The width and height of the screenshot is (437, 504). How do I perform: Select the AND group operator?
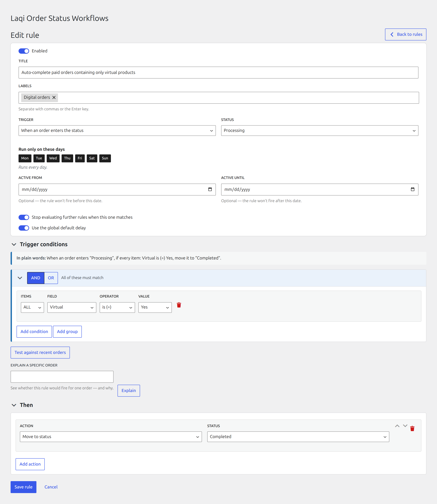point(36,278)
